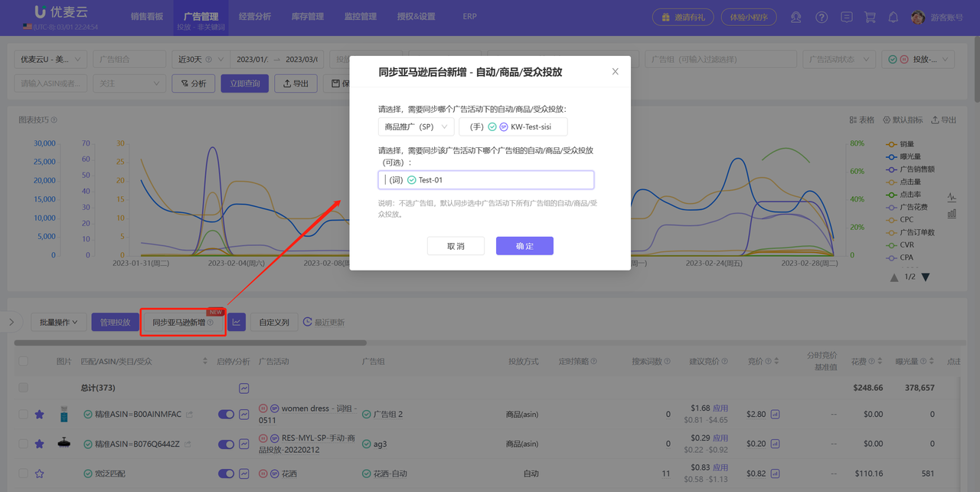Viewport: 980px width, 492px height.
Task: Sort by 匹配/ASIN/类目/受众 column arrows
Action: (x=205, y=362)
